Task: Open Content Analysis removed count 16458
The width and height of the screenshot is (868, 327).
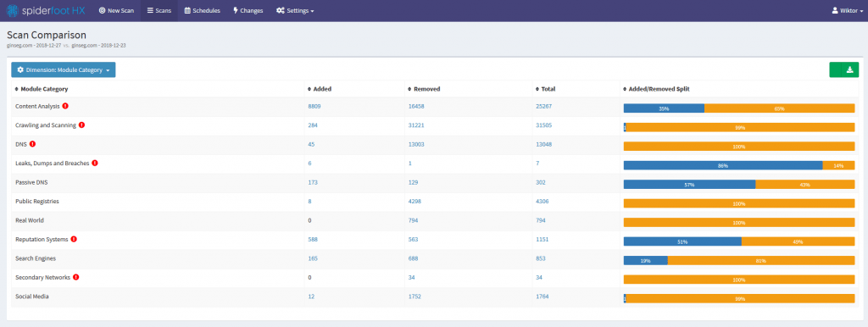Action: tap(416, 106)
